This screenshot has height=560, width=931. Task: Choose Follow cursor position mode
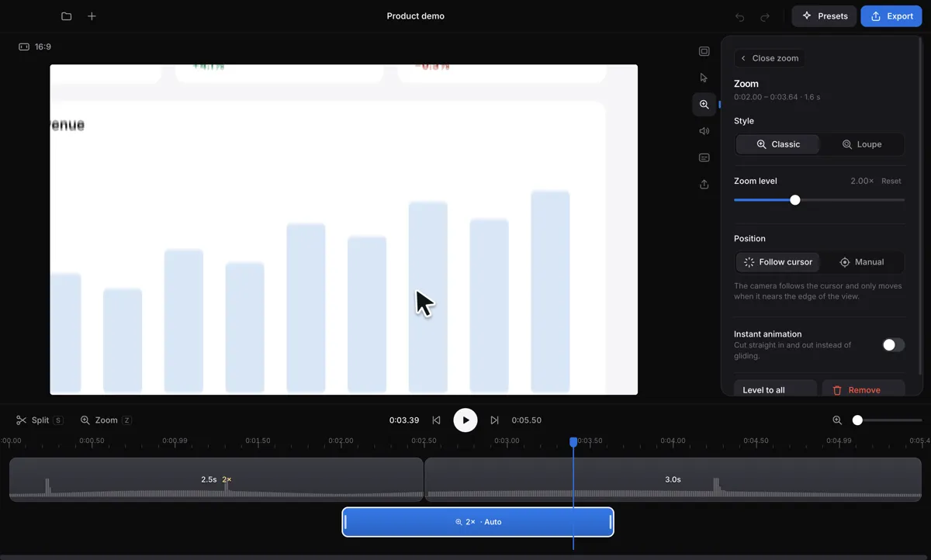(x=777, y=262)
